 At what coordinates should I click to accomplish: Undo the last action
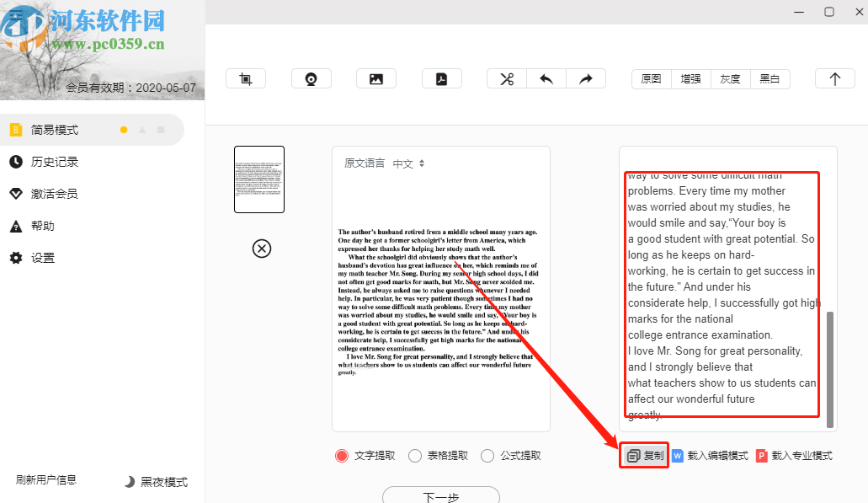546,78
